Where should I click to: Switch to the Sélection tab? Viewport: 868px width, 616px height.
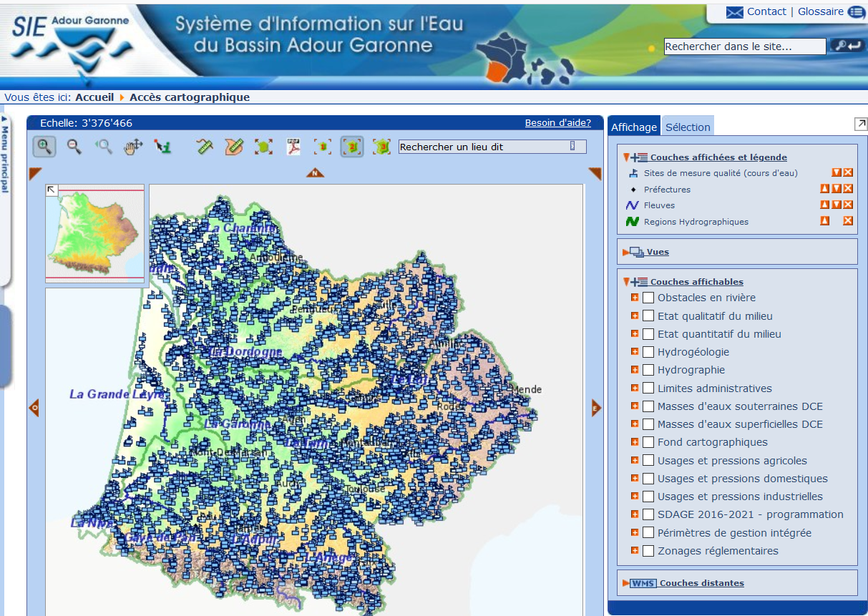(x=688, y=127)
